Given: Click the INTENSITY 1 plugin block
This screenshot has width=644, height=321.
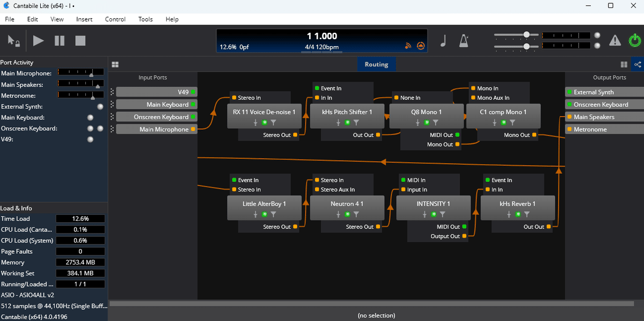Looking at the screenshot, I should pyautogui.click(x=433, y=208).
